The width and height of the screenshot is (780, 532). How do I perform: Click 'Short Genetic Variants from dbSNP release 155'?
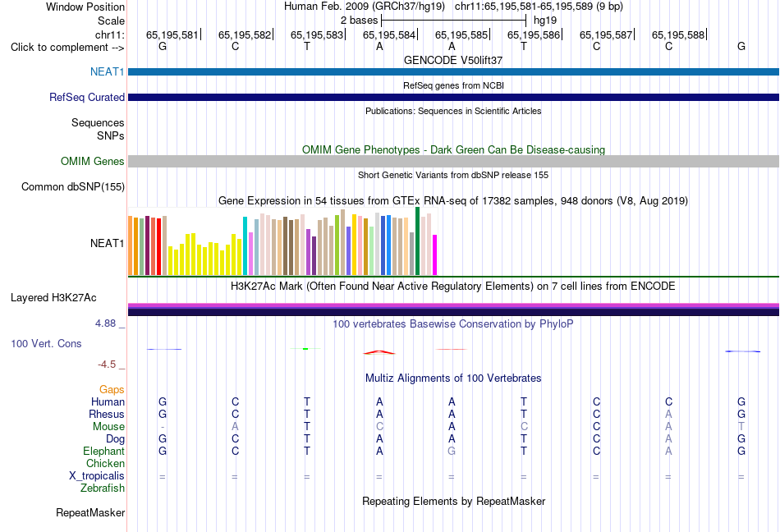[x=453, y=175]
